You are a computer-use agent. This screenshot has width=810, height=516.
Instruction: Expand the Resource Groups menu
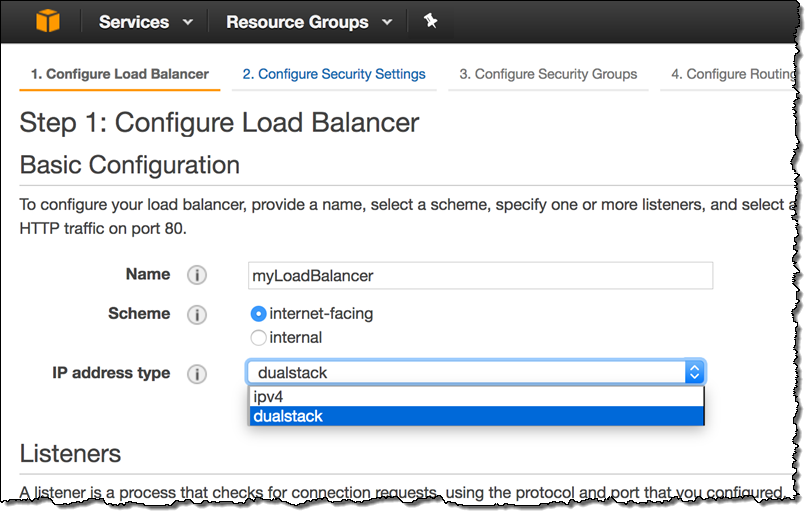click(x=308, y=21)
